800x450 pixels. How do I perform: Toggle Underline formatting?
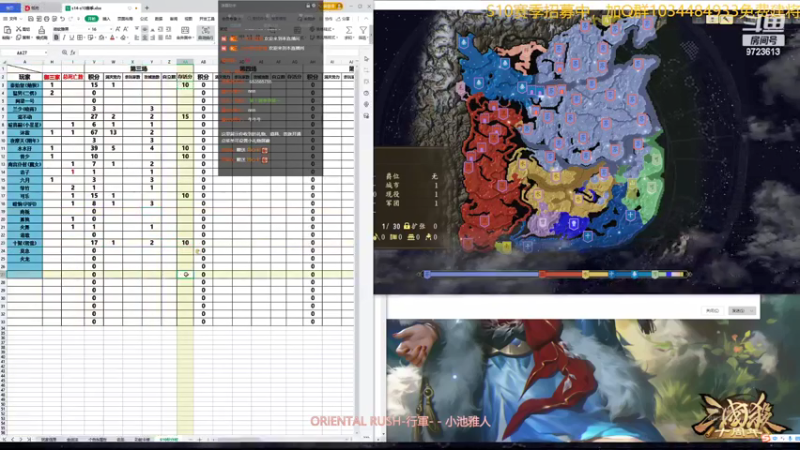71,38
